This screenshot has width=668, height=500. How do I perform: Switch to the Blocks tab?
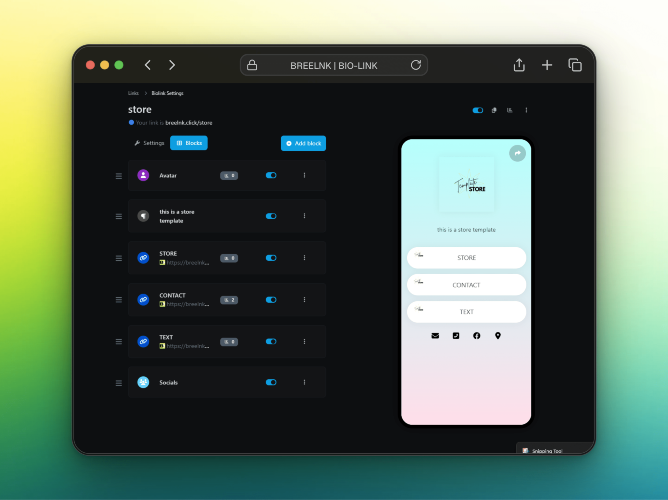tap(189, 143)
